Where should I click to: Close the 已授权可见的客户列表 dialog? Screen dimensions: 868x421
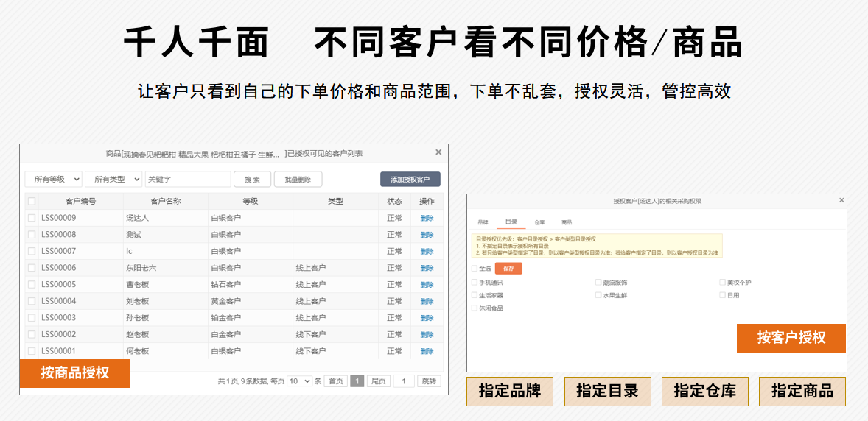438,152
